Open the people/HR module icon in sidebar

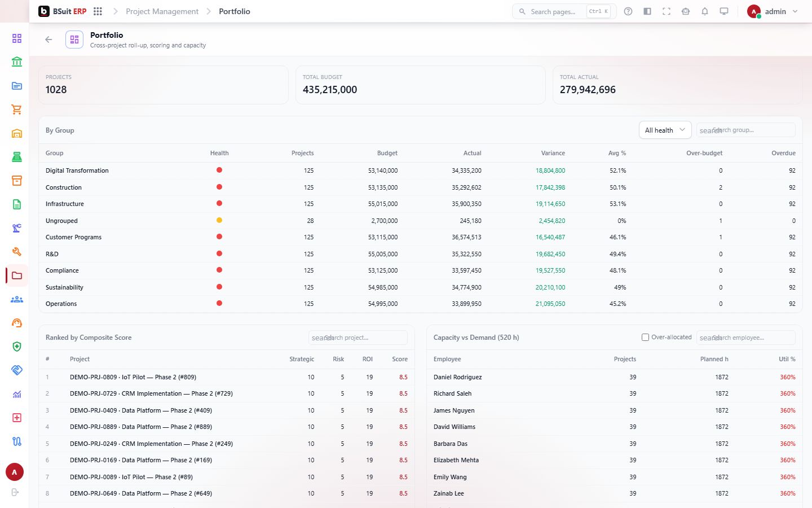pos(17,299)
